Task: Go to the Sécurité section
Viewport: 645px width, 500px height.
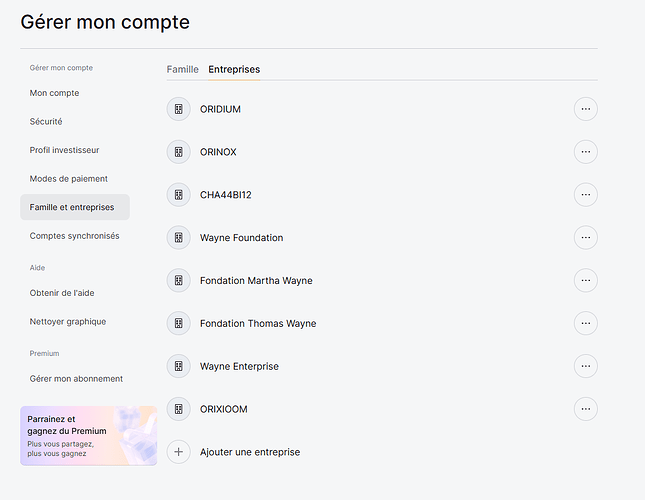Action: coord(46,122)
